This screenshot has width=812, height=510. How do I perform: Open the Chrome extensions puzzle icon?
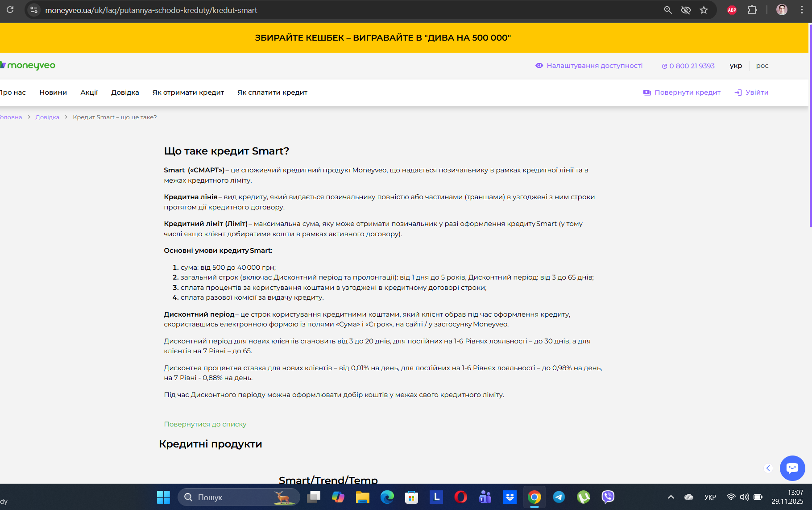coord(752,10)
